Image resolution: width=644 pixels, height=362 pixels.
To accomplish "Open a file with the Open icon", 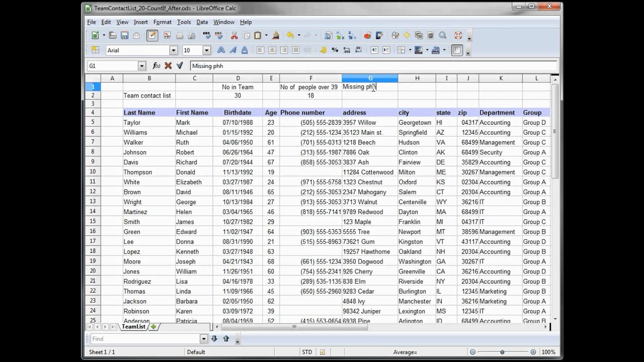I will [113, 36].
